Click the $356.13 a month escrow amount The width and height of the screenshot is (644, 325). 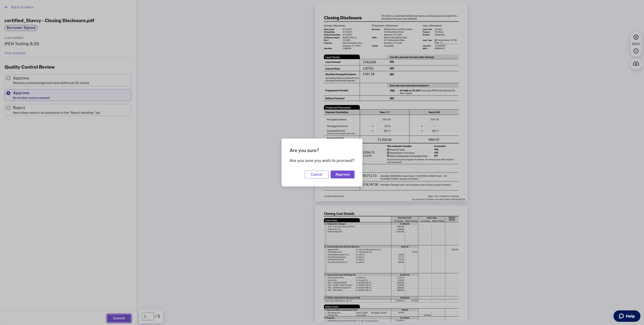click(368, 154)
